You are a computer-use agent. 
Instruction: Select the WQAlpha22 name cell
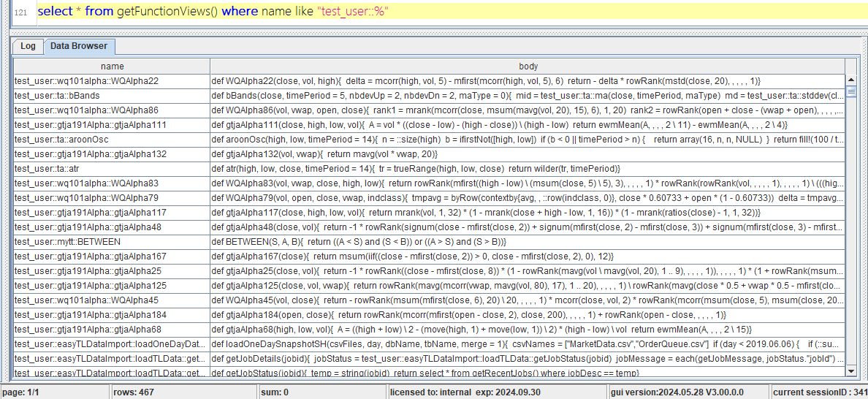pos(112,81)
